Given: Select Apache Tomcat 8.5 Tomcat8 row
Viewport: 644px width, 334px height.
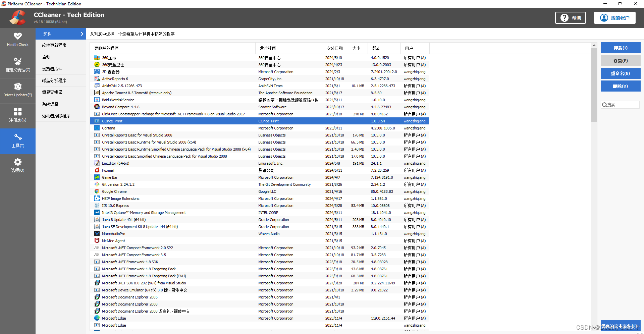Looking at the screenshot, I should pos(260,93).
